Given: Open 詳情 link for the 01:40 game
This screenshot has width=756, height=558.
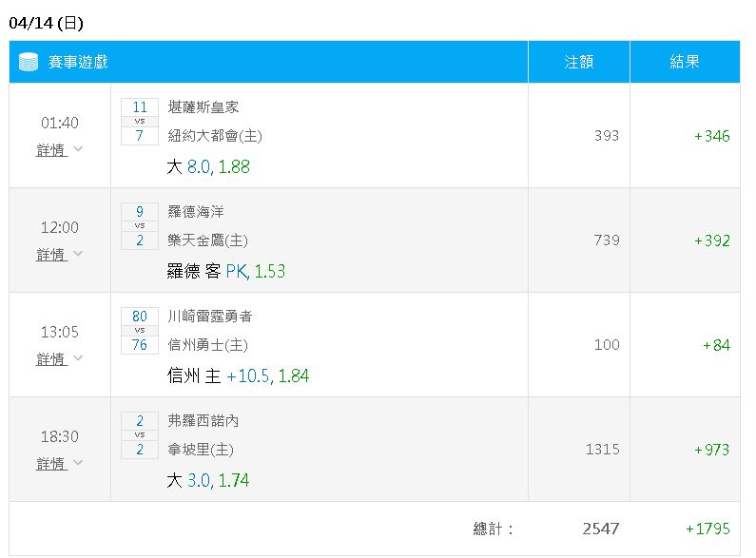Looking at the screenshot, I should [x=51, y=150].
